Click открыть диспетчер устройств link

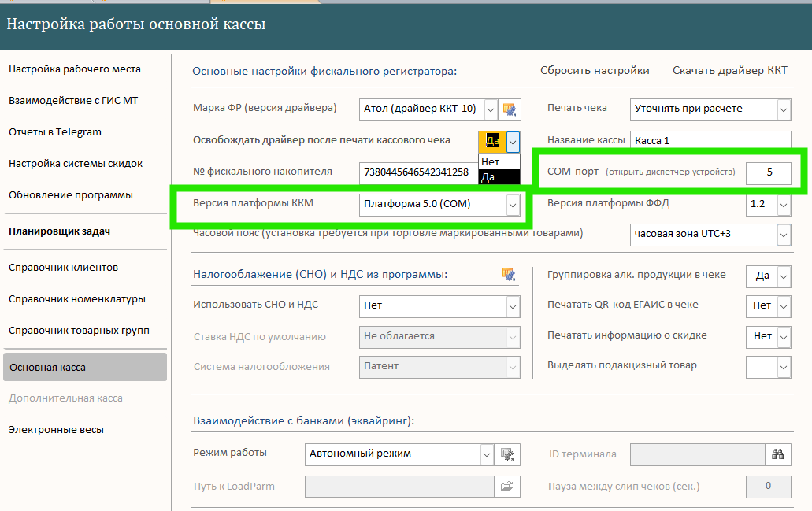670,172
